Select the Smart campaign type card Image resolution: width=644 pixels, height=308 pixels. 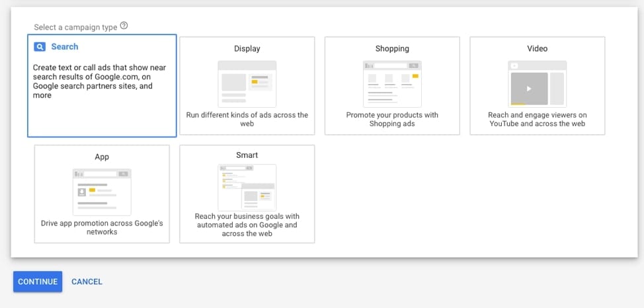(x=247, y=194)
